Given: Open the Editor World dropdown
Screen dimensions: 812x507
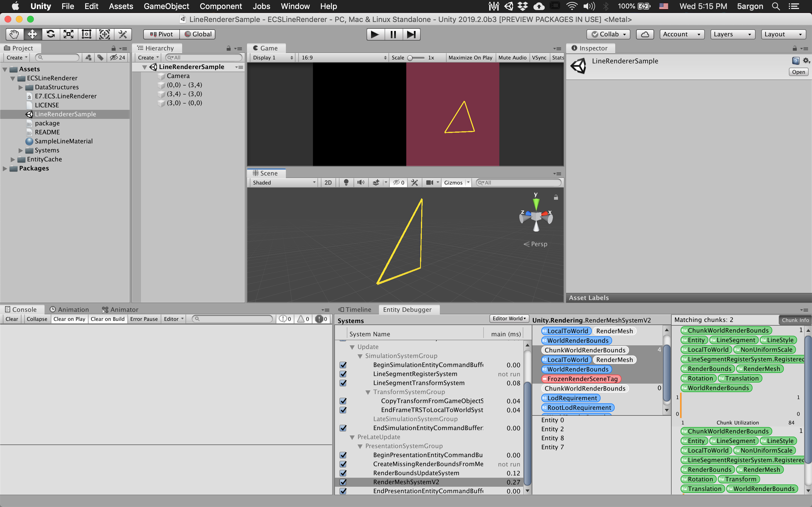Looking at the screenshot, I should [509, 319].
